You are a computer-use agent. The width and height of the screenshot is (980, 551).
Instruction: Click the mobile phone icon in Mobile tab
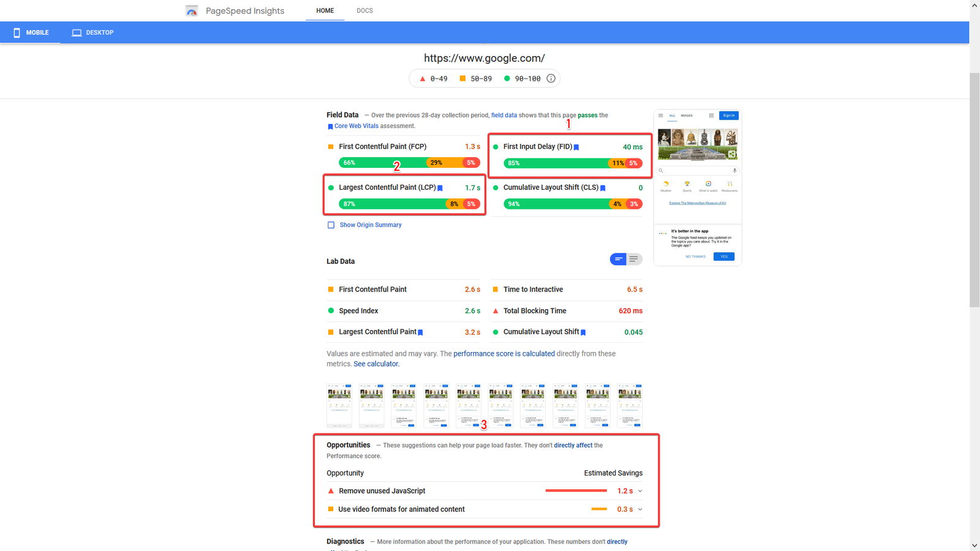(x=17, y=32)
